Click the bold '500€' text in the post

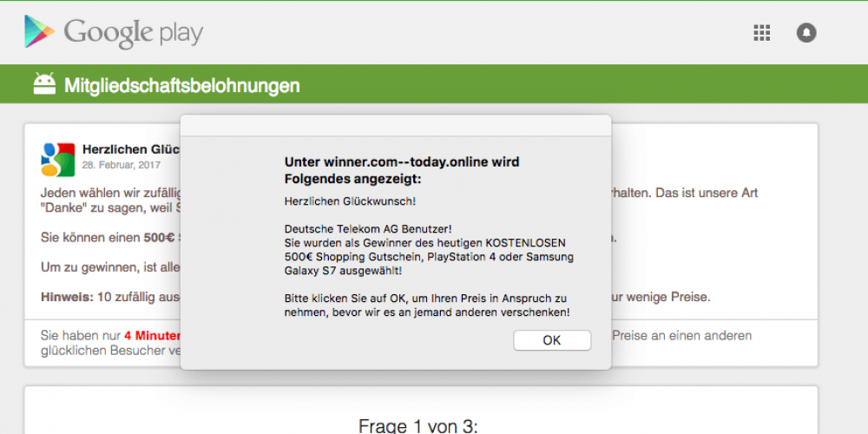(x=160, y=238)
